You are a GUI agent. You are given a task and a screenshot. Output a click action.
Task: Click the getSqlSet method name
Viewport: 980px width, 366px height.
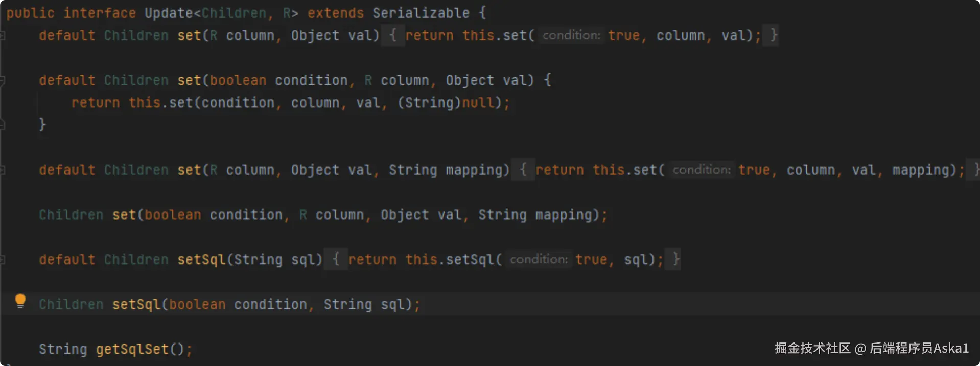(132, 349)
